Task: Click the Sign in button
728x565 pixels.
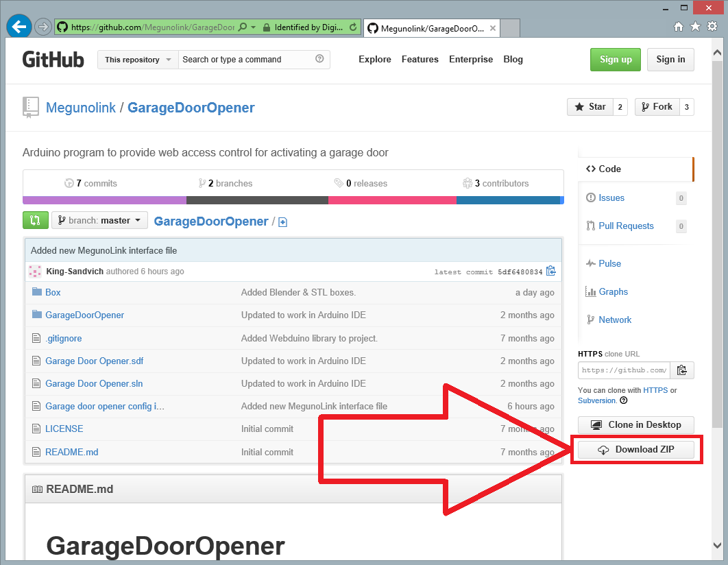Action: [670, 60]
